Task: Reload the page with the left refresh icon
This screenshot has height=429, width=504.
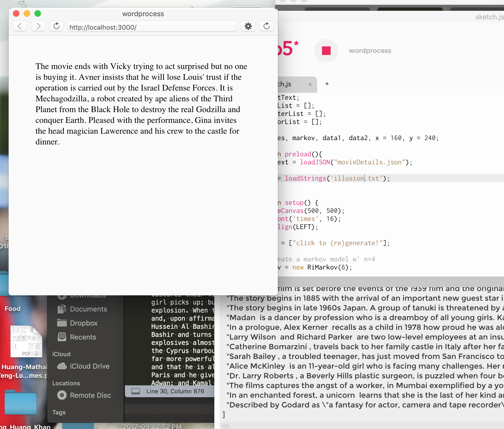Action: [56, 26]
